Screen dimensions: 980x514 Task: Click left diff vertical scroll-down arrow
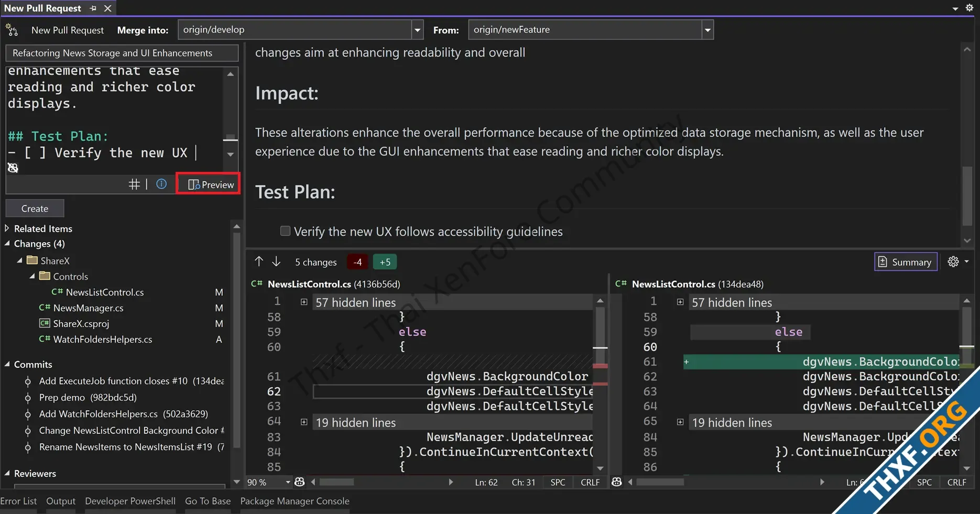(600, 468)
